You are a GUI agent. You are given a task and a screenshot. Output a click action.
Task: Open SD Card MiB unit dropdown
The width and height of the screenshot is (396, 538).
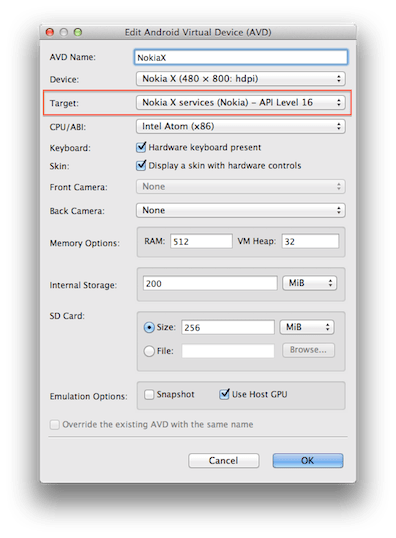coord(307,327)
